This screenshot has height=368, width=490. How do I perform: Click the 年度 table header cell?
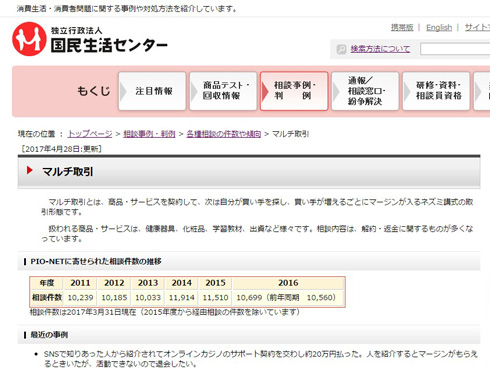(x=47, y=283)
